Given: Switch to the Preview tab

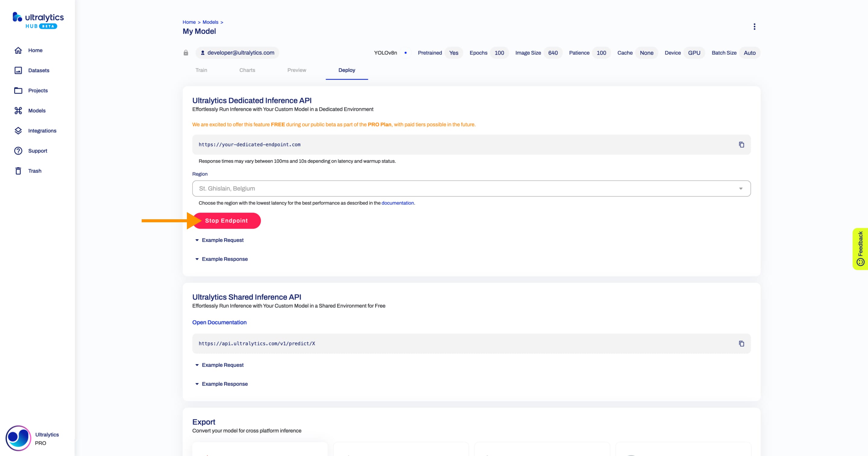Looking at the screenshot, I should pyautogui.click(x=297, y=70).
